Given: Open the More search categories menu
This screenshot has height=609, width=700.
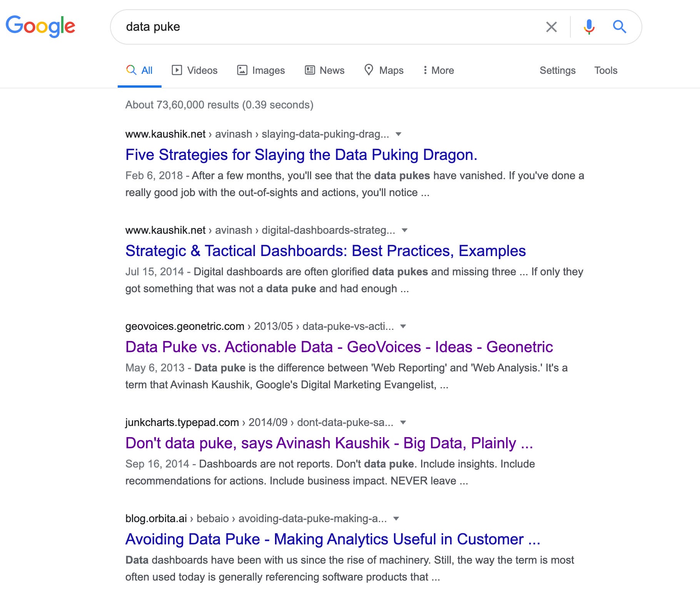Looking at the screenshot, I should click(438, 70).
